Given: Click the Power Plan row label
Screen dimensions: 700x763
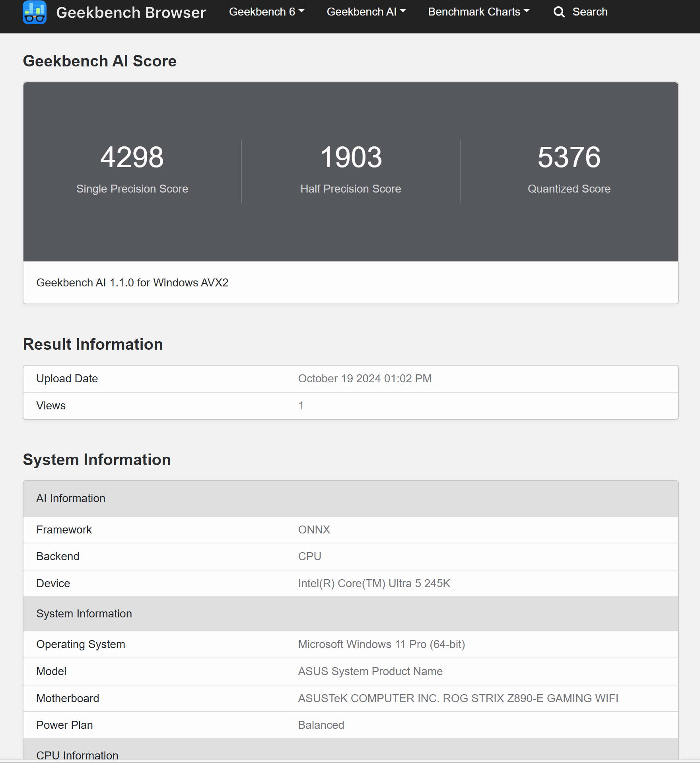Looking at the screenshot, I should (x=64, y=725).
